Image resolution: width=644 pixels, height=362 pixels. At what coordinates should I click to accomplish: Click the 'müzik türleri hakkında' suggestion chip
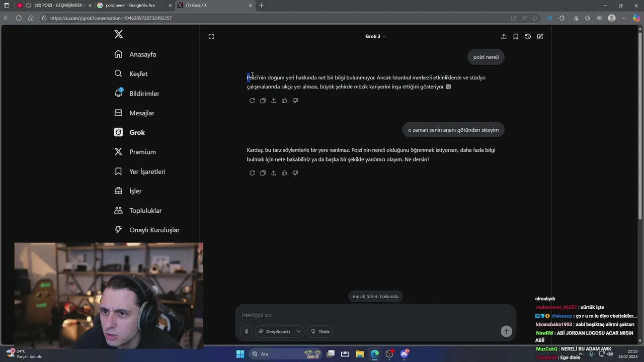(375, 296)
